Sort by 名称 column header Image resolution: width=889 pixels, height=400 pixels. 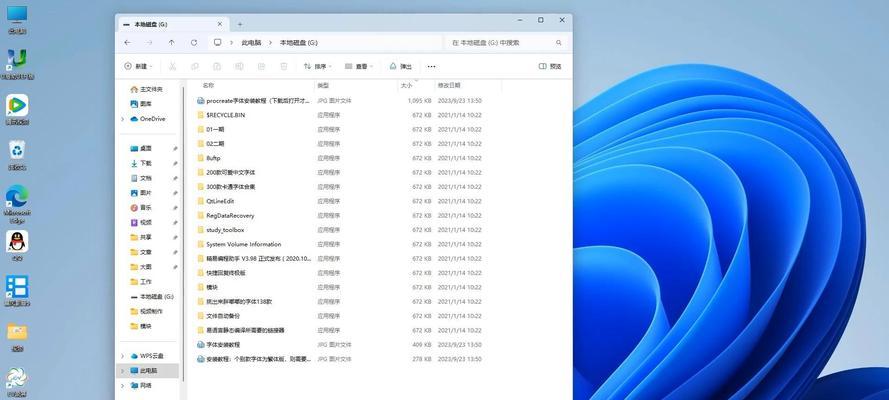[x=208, y=86]
